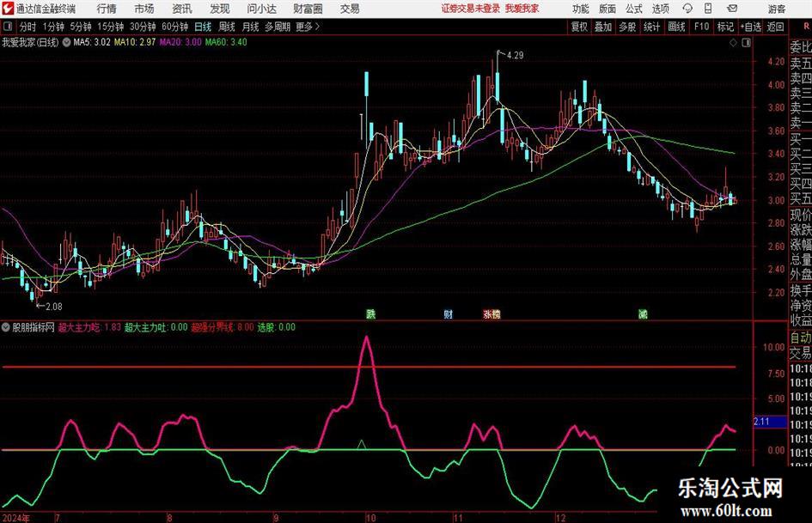Click 超大主力吐: 0.00 indicator value
The width and height of the screenshot is (812, 523).
point(156,327)
